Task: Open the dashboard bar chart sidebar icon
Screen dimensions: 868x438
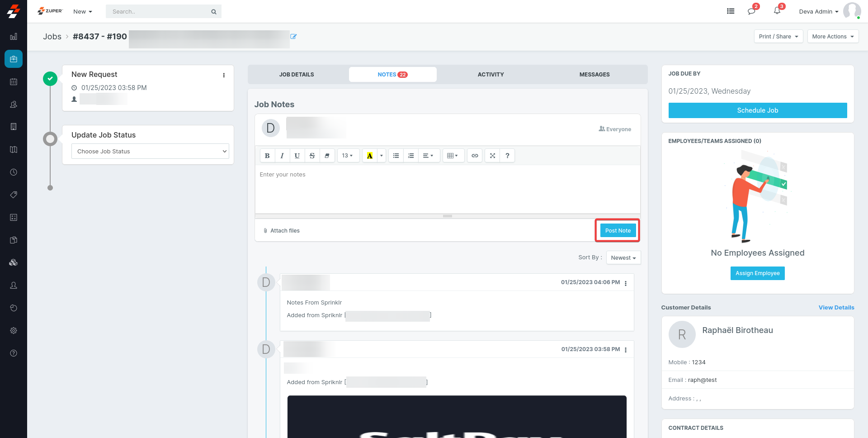Action: (14, 37)
